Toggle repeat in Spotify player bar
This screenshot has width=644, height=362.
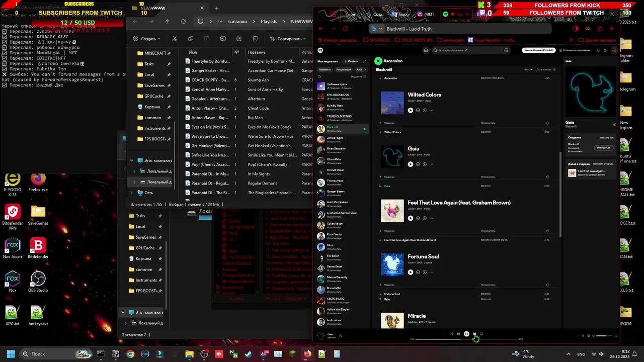coord(481,334)
